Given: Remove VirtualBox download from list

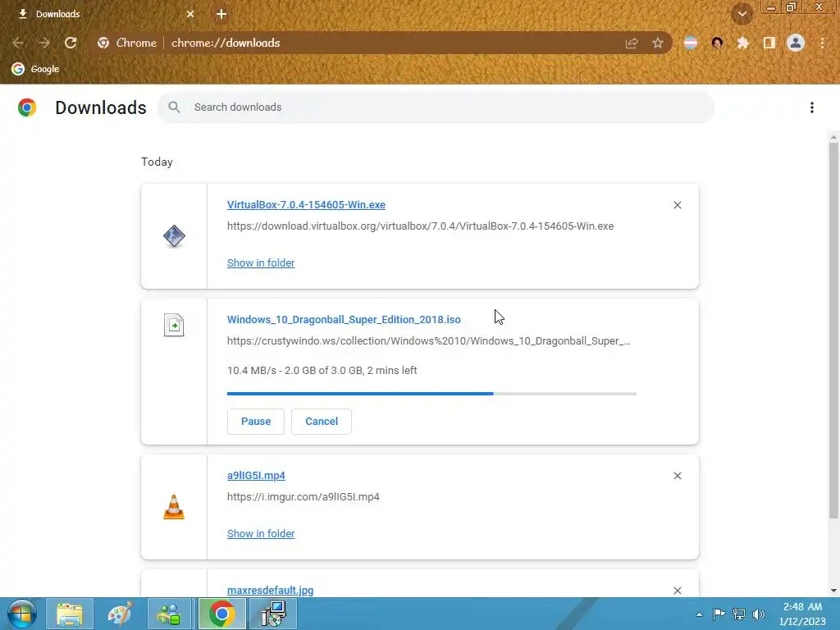Looking at the screenshot, I should click(677, 205).
